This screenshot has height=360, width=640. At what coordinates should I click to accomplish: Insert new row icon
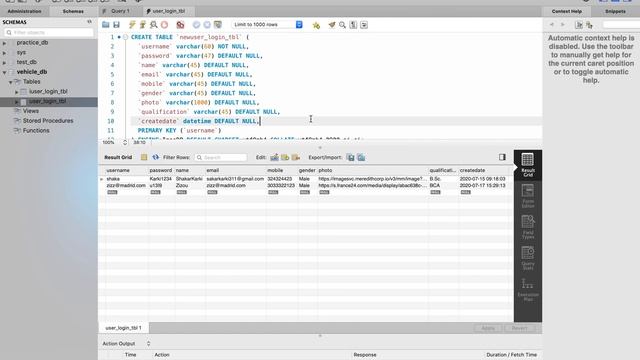click(x=285, y=157)
